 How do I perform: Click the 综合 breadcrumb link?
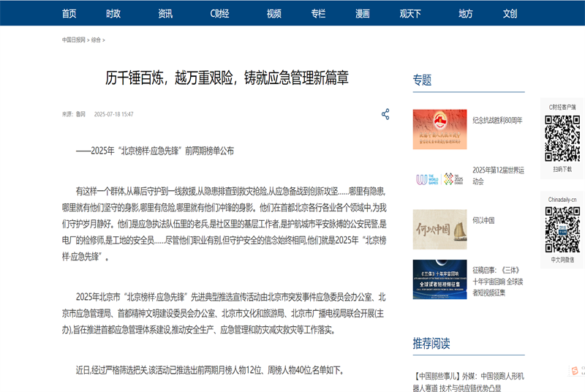point(96,40)
